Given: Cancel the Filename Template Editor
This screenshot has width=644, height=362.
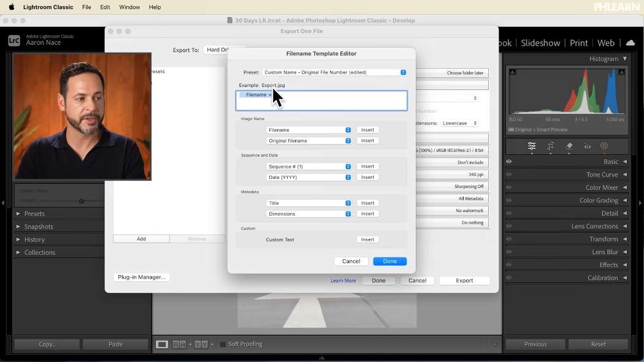Looking at the screenshot, I should (351, 261).
